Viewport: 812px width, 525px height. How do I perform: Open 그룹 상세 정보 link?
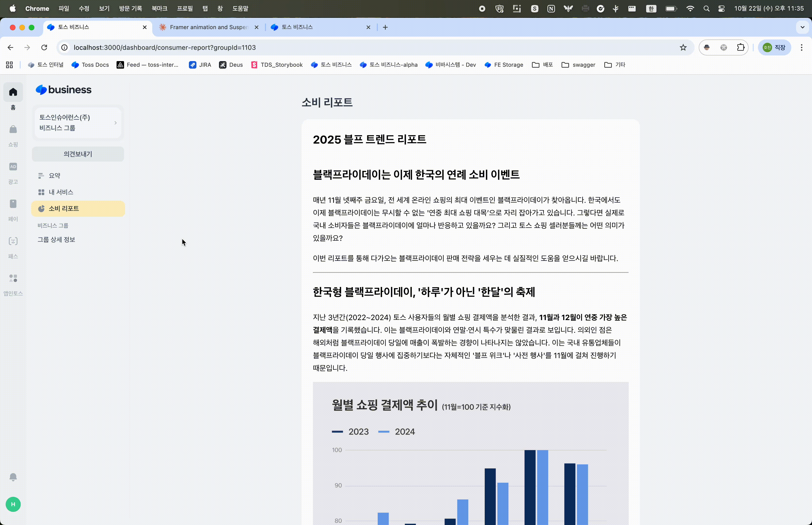tap(56, 240)
